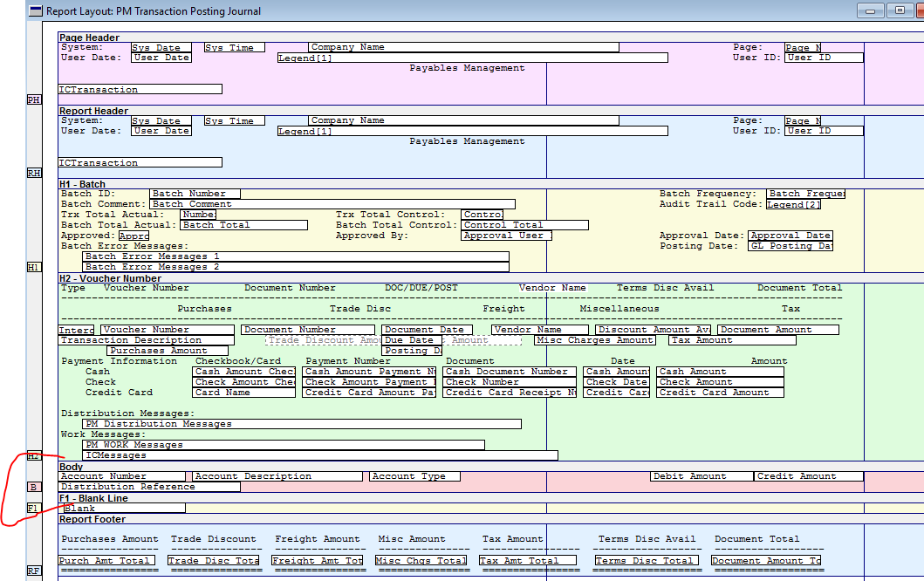Select the GL Posting Date field
The width and height of the screenshot is (924, 581).
tap(791, 246)
